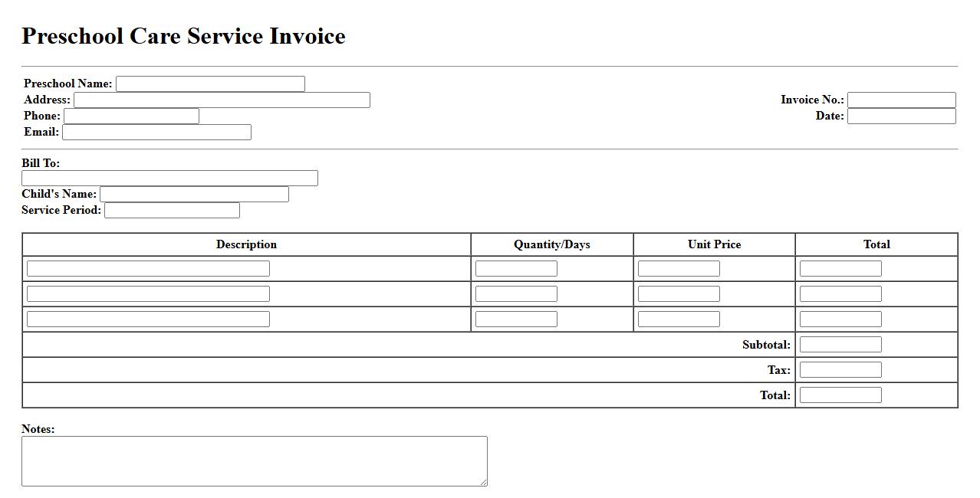Focus the Address text field
Image resolution: width=980 pixels, height=498 pixels.
tap(222, 100)
